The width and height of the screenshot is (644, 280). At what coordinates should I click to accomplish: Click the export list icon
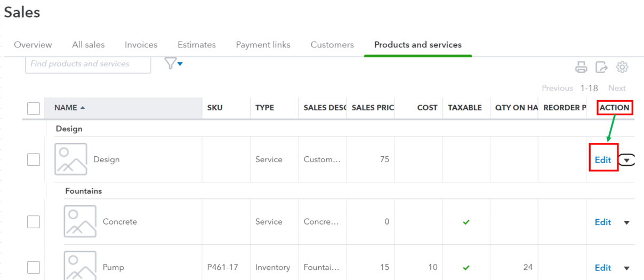[601, 67]
